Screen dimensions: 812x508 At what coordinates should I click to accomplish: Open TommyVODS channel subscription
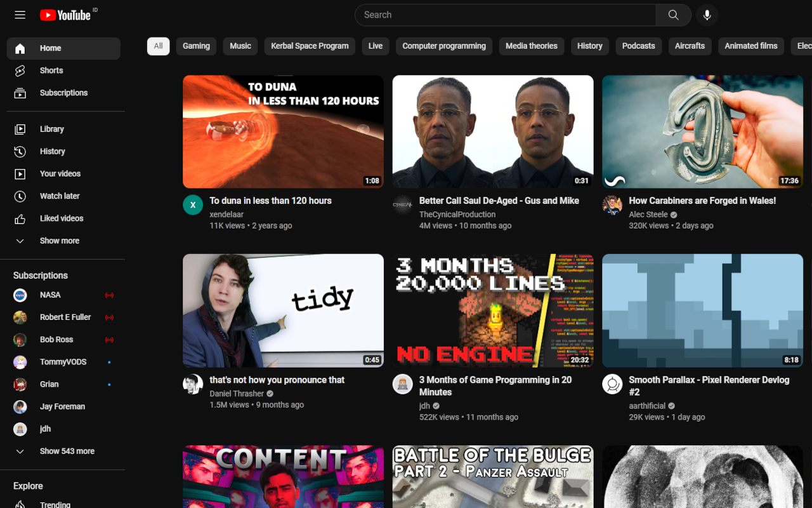[63, 362]
